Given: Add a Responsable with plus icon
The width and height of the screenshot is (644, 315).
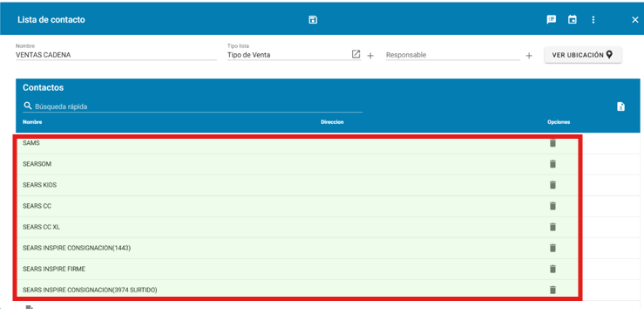Looking at the screenshot, I should click(x=529, y=56).
